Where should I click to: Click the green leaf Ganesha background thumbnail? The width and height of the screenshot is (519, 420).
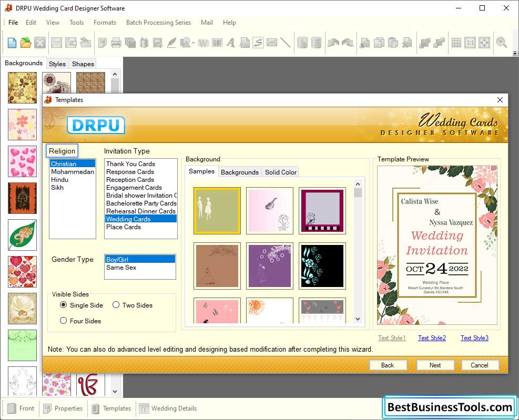tap(22, 235)
